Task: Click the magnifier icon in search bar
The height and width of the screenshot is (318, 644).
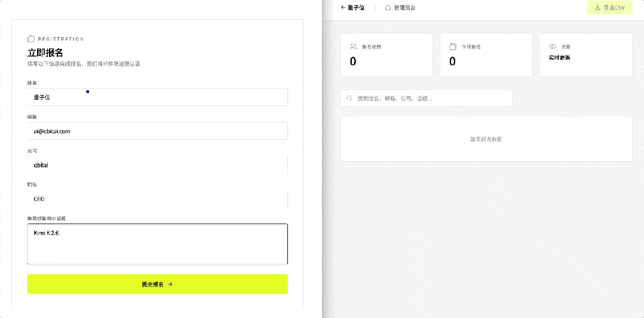Action: click(x=349, y=98)
